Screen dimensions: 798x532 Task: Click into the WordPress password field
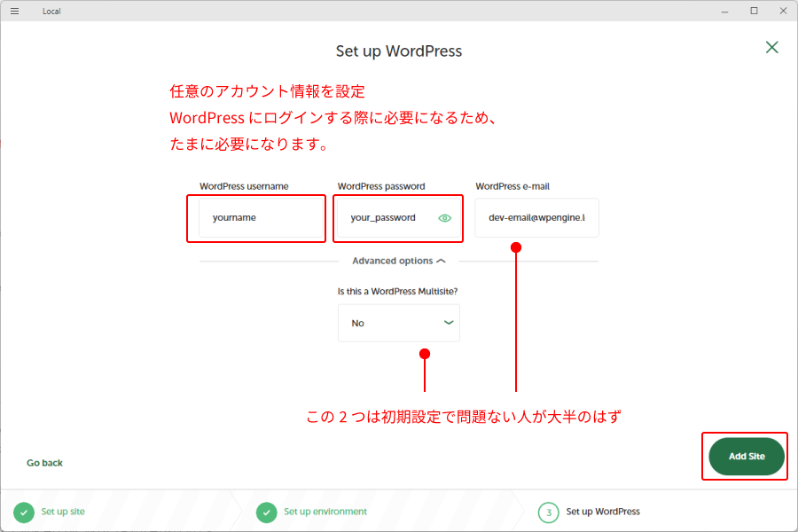[386, 218]
